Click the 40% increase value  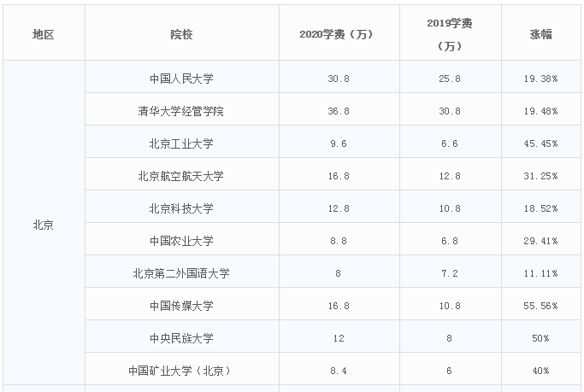tap(540, 371)
